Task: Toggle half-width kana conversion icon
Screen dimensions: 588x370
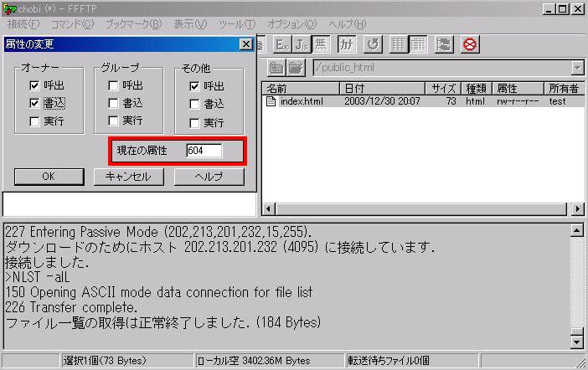Action: (x=347, y=44)
